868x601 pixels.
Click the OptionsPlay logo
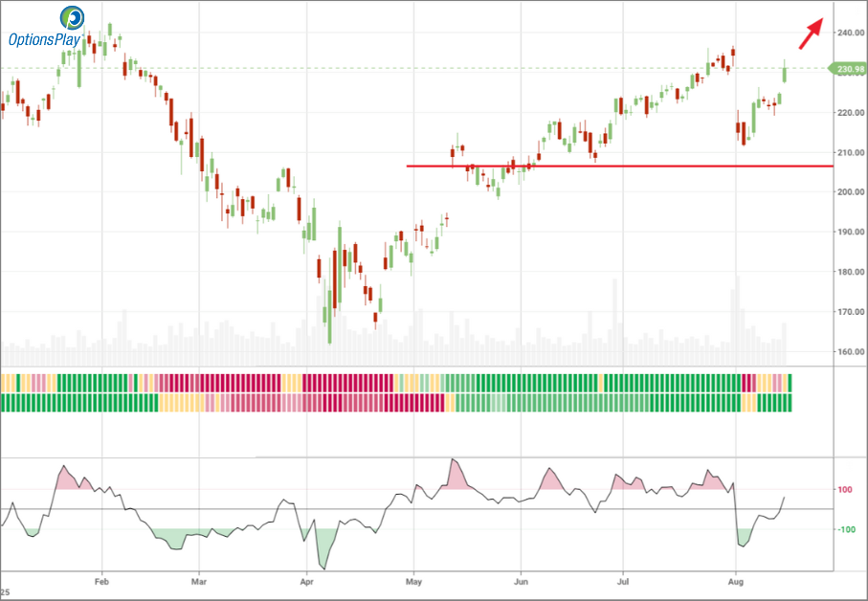[x=47, y=27]
